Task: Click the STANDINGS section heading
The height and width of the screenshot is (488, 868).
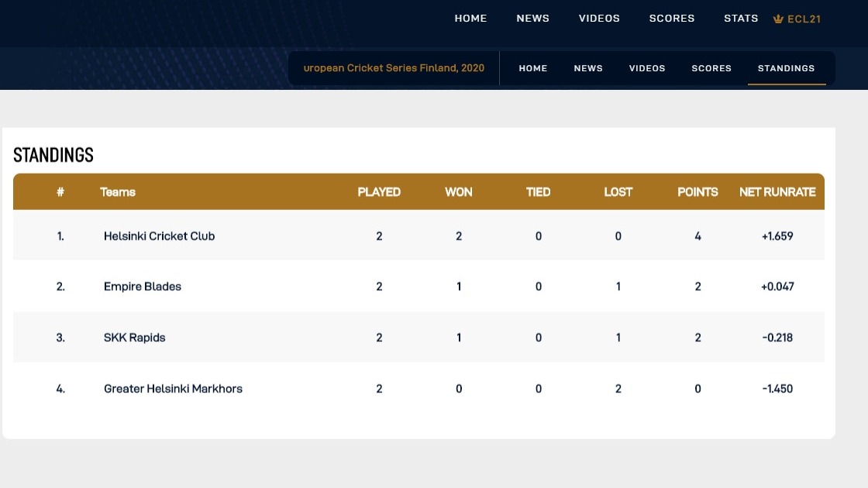Action: pyautogui.click(x=53, y=155)
